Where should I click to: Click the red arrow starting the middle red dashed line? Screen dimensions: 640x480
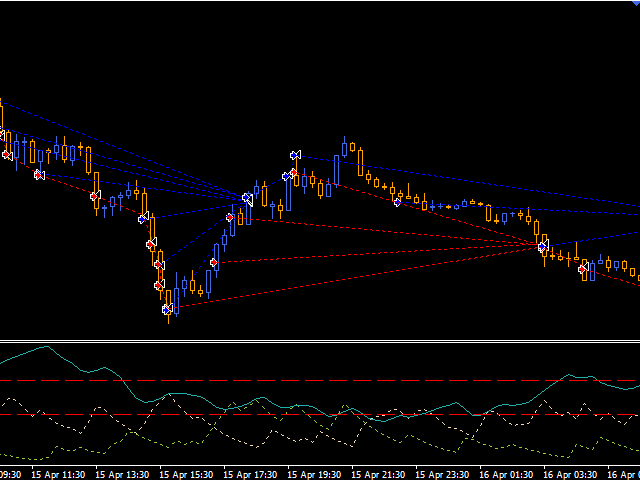click(214, 263)
